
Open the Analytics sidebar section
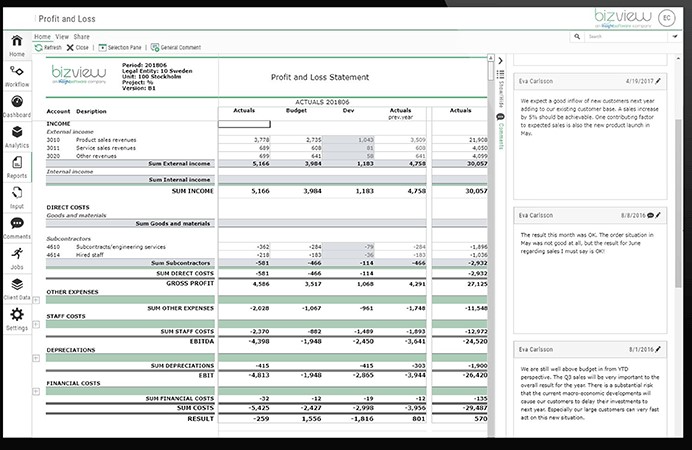[x=17, y=137]
